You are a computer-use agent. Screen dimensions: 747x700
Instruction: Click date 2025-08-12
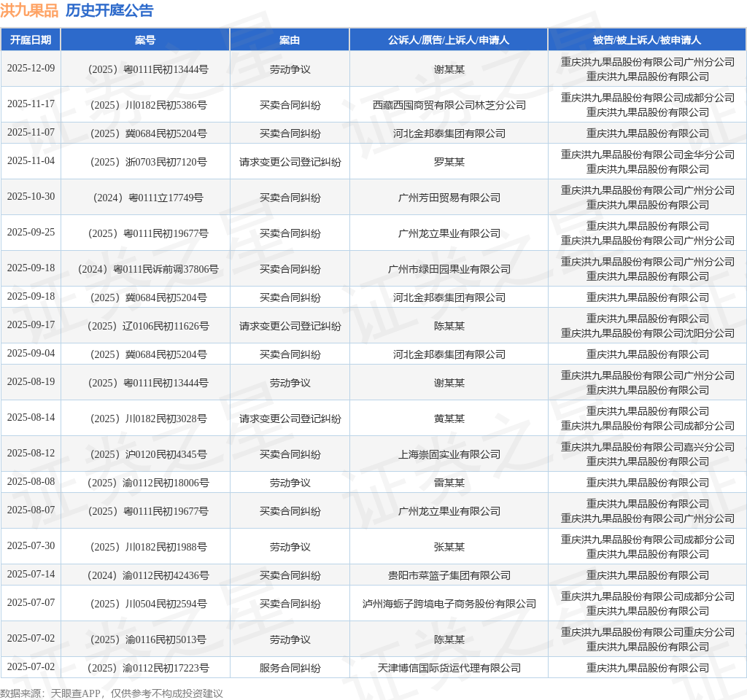(31, 454)
